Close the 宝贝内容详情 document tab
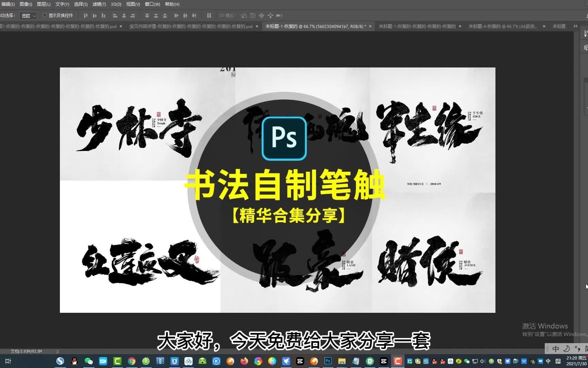The height and width of the screenshot is (368, 588). click(x=257, y=26)
